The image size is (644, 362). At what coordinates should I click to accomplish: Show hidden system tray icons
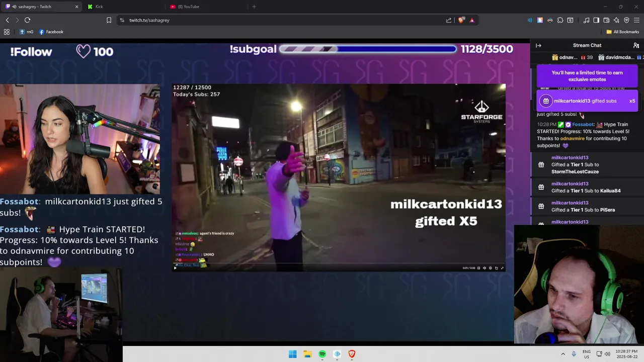pos(563,354)
